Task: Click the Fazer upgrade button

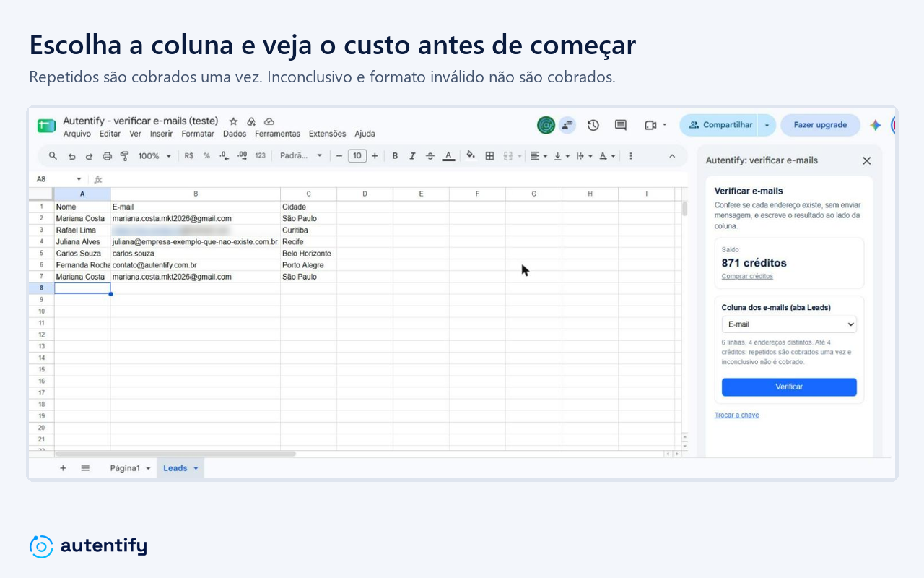Action: click(x=820, y=125)
